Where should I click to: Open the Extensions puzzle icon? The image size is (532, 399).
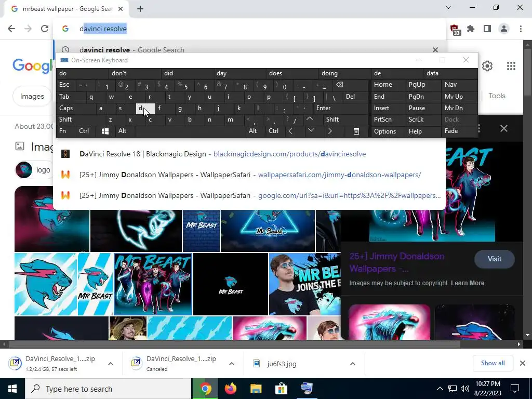click(471, 29)
